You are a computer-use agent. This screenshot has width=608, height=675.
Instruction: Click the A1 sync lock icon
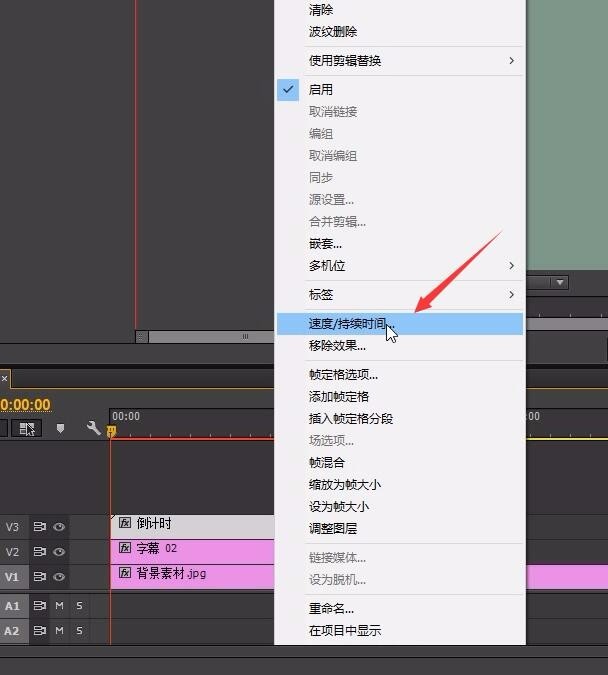(x=40, y=605)
